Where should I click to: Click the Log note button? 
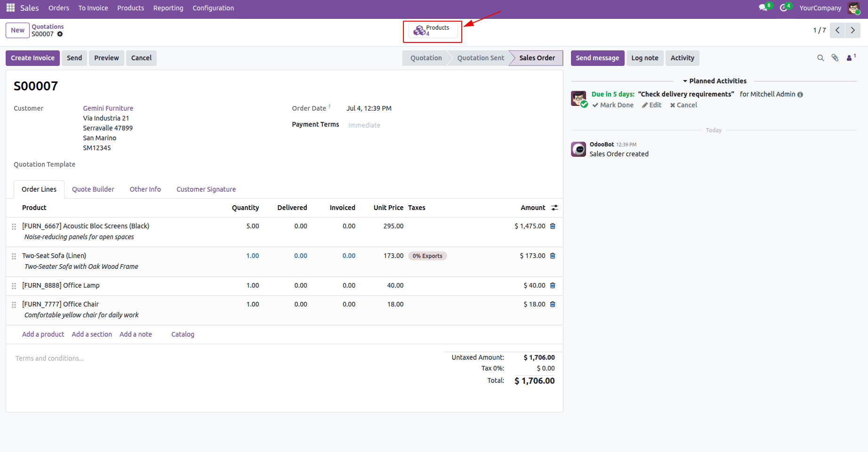coord(645,58)
